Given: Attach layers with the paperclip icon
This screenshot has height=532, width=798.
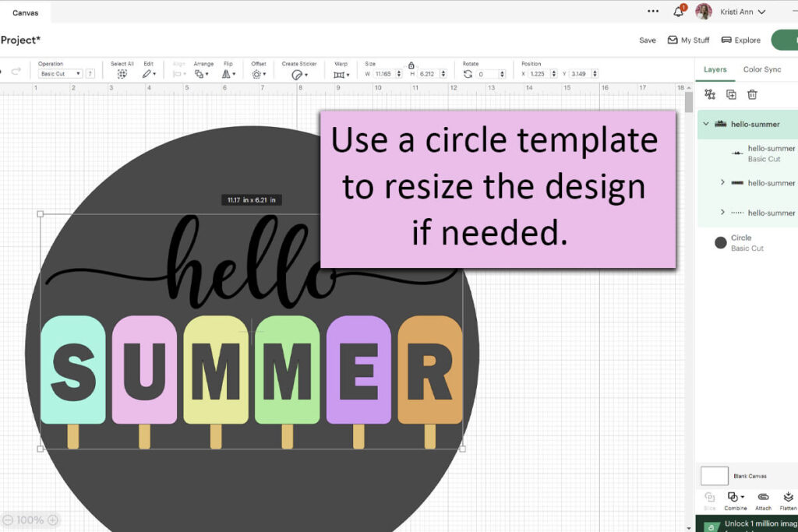Looking at the screenshot, I should click(763, 498).
